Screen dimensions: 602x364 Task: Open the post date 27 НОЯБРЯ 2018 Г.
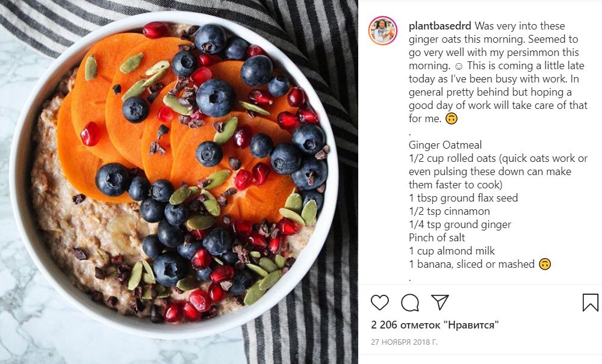(x=404, y=342)
